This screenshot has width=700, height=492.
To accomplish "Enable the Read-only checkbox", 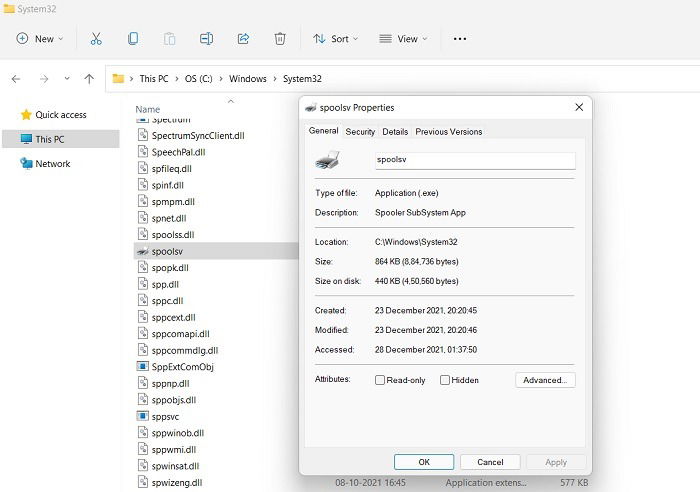I will click(380, 380).
